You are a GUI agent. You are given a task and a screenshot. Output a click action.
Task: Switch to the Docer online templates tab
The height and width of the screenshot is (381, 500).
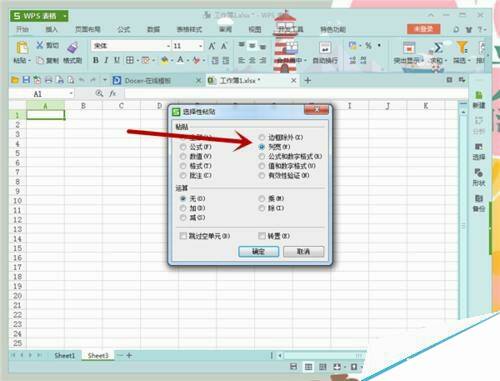[x=147, y=80]
